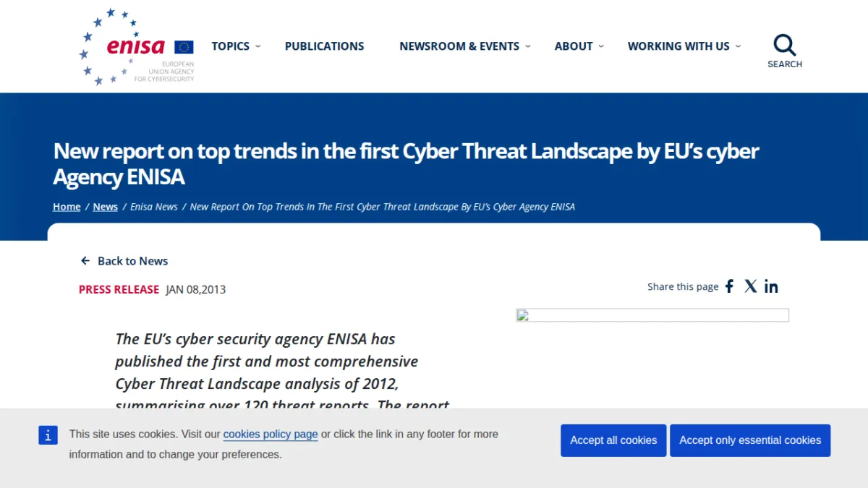The image size is (868, 488).
Task: Click the EU flag emblem
Action: click(x=184, y=47)
